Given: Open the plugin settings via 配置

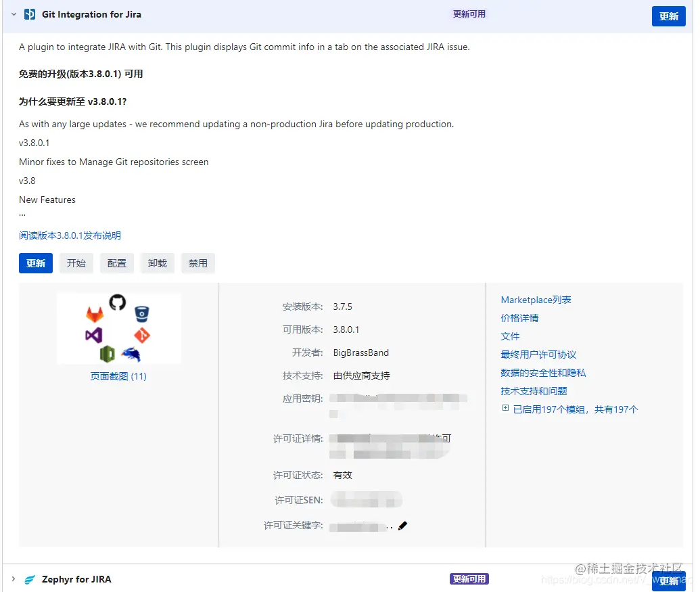Looking at the screenshot, I should tap(116, 263).
